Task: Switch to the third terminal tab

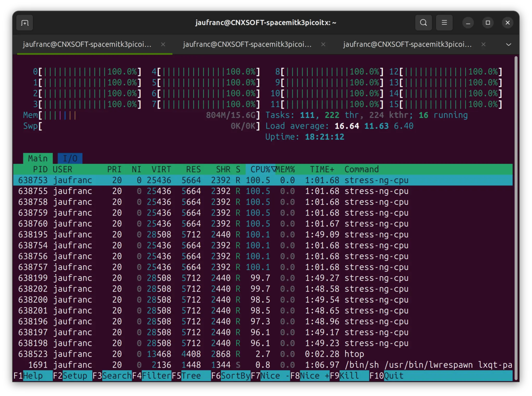Action: (407, 44)
